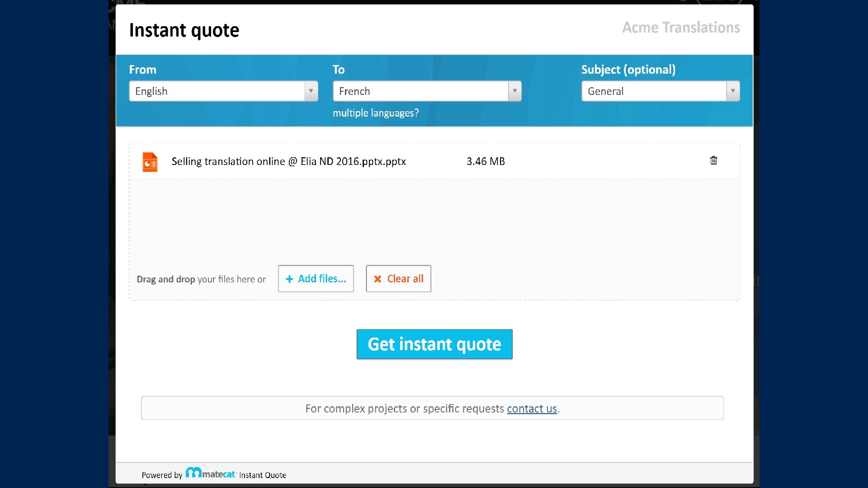This screenshot has width=868, height=488.
Task: Open the multiple languages? link
Action: [376, 113]
